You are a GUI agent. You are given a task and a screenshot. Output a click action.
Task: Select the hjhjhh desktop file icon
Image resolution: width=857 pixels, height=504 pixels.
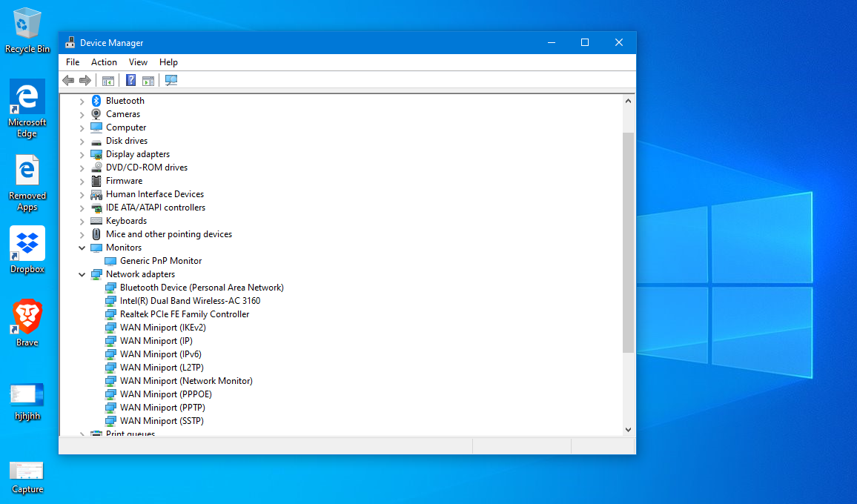(27, 402)
